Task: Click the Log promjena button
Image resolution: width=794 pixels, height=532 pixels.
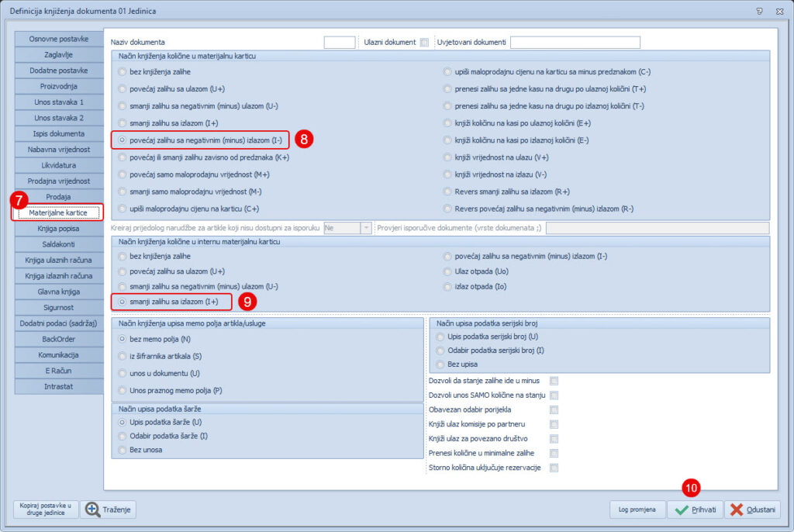Action: click(637, 510)
